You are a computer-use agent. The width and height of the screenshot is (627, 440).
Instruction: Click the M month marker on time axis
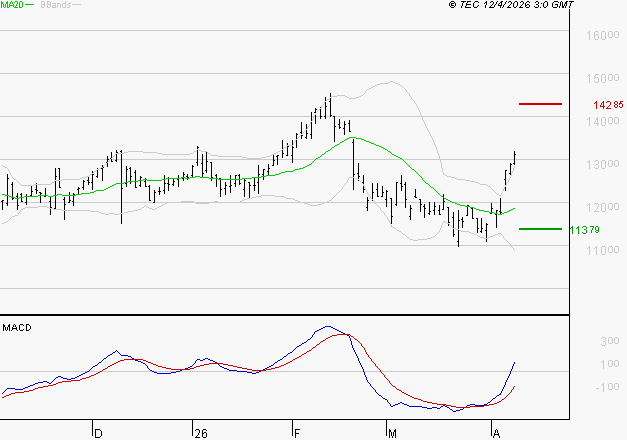pos(392,433)
